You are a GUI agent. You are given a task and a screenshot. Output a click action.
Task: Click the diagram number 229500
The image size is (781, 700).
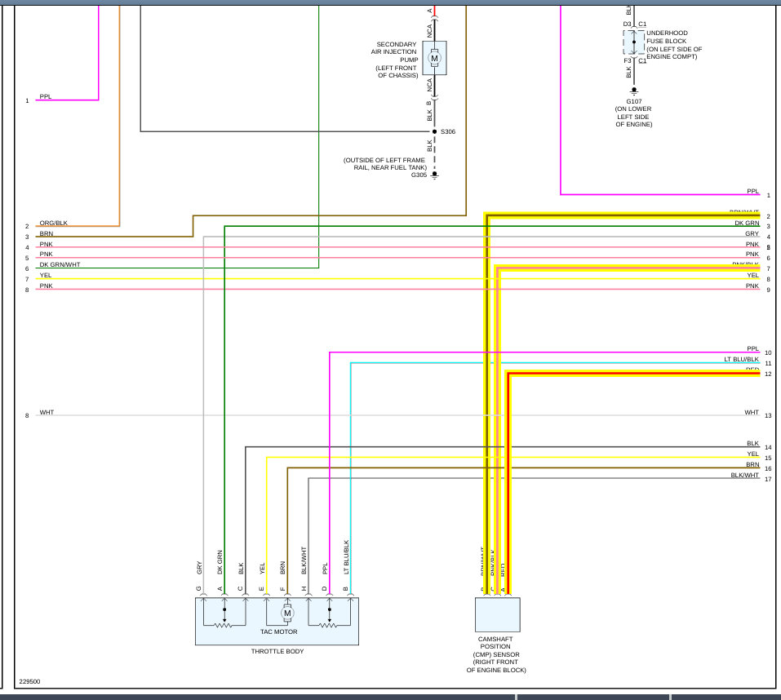coord(29,681)
